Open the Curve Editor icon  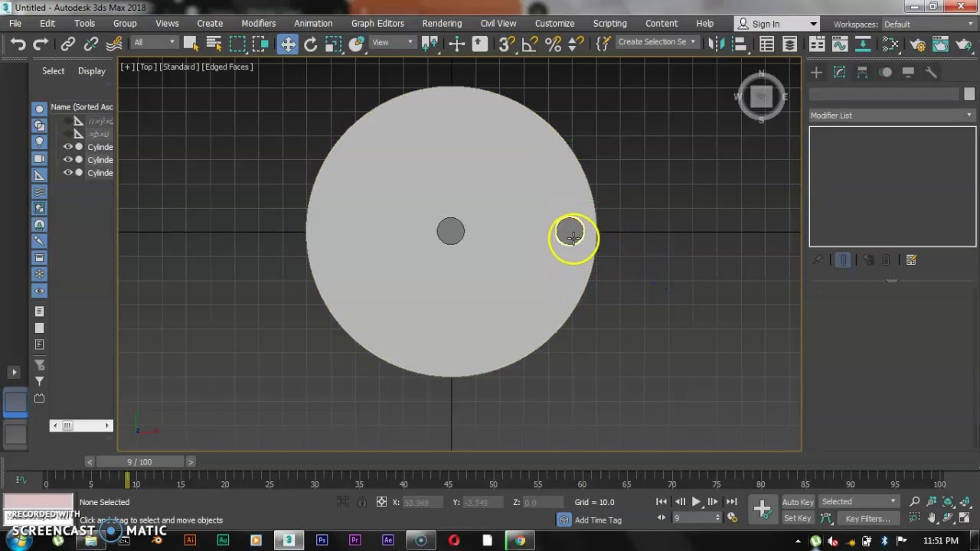coord(840,44)
